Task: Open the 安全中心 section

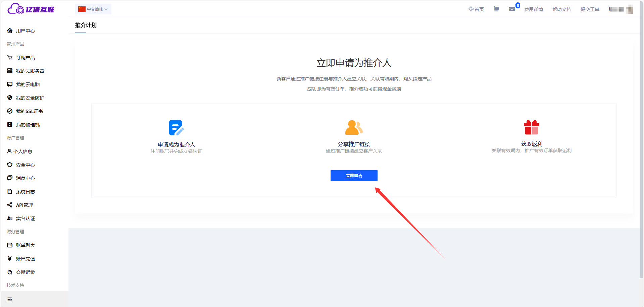Action: pyautogui.click(x=25, y=165)
